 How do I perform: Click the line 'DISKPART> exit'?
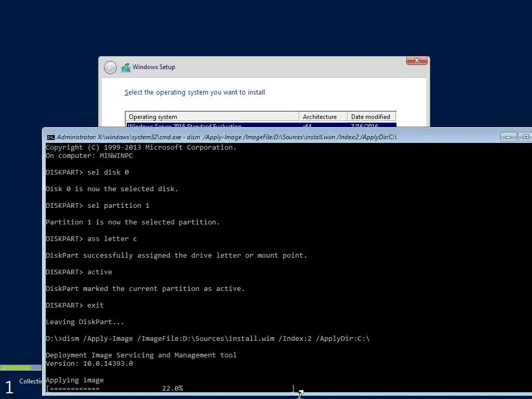coord(75,305)
